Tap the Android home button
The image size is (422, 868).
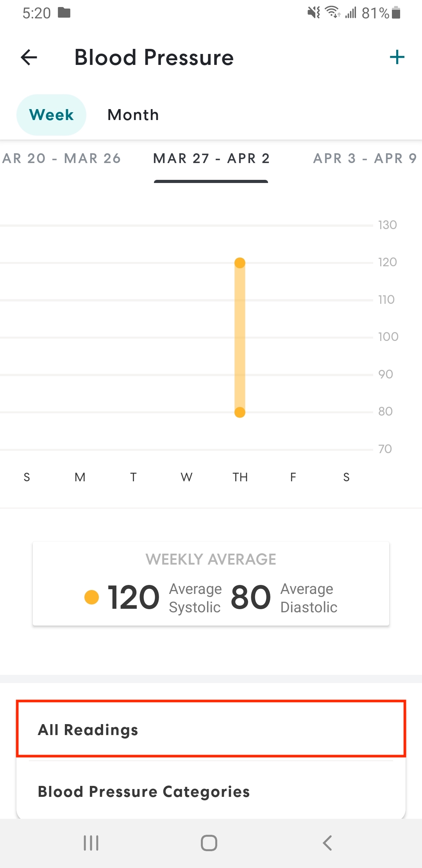point(209,843)
